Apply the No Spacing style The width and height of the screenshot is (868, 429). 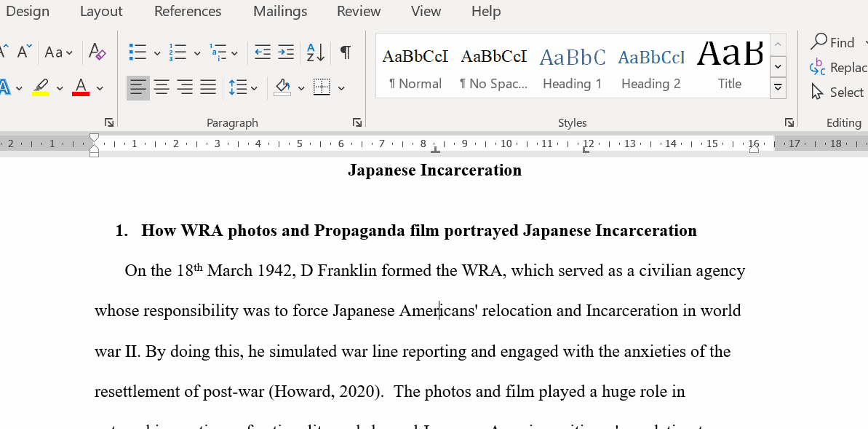point(494,66)
